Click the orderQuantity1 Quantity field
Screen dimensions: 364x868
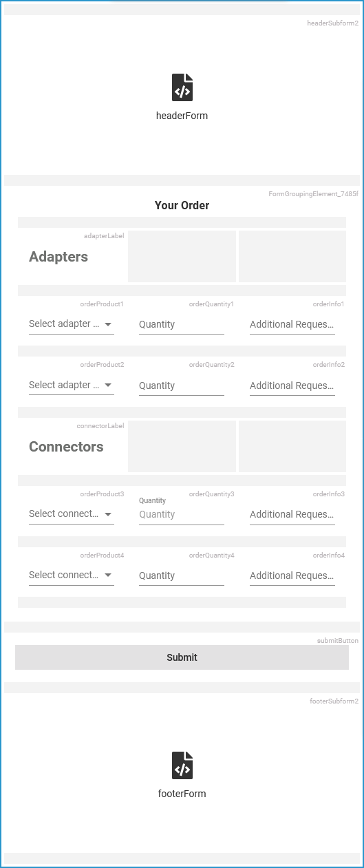tap(182, 324)
